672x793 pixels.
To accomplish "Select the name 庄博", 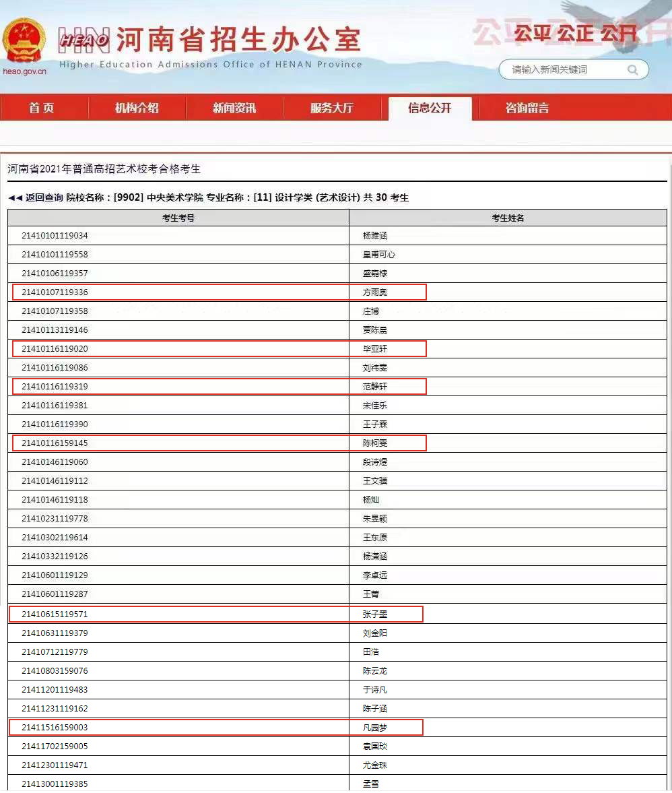I will click(x=371, y=311).
